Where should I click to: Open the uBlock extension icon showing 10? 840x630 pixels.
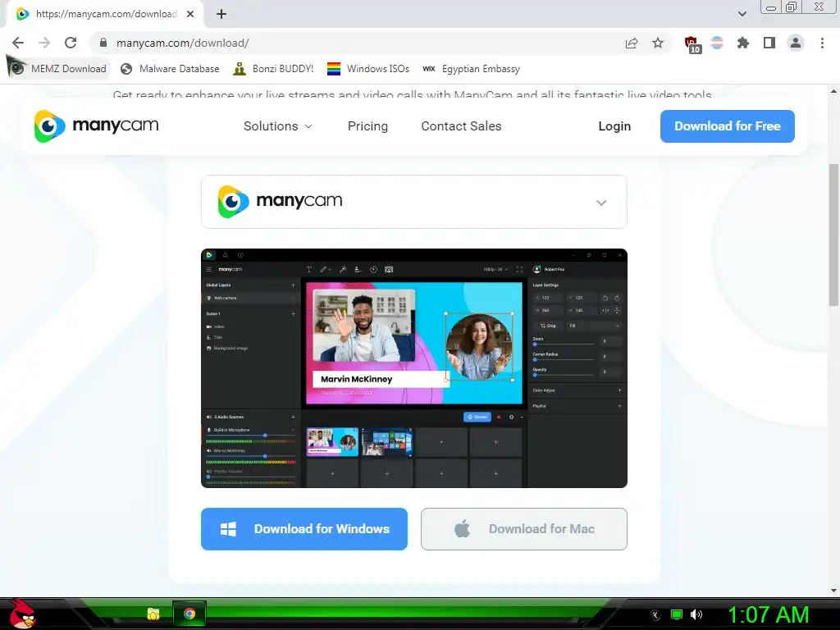click(692, 44)
